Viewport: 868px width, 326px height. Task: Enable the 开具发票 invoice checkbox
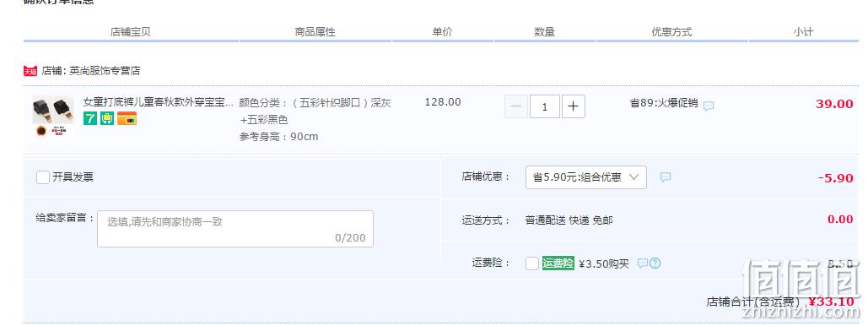tap(43, 177)
